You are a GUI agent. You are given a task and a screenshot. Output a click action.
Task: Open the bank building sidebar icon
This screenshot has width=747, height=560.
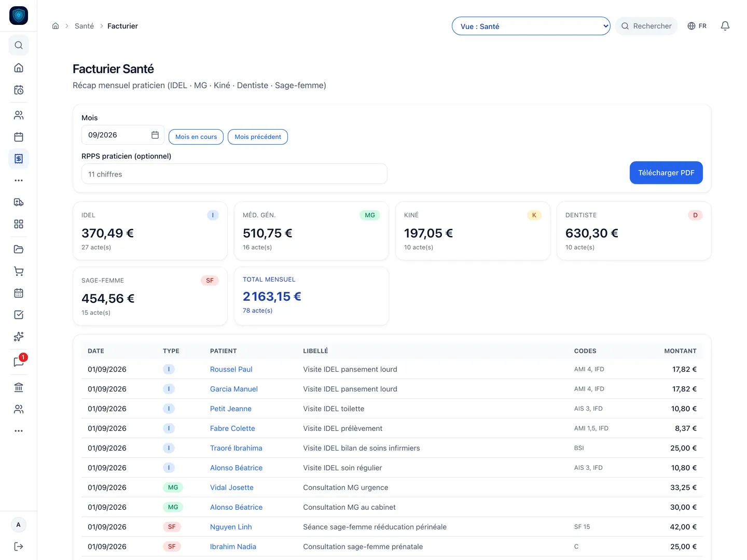coord(19,387)
